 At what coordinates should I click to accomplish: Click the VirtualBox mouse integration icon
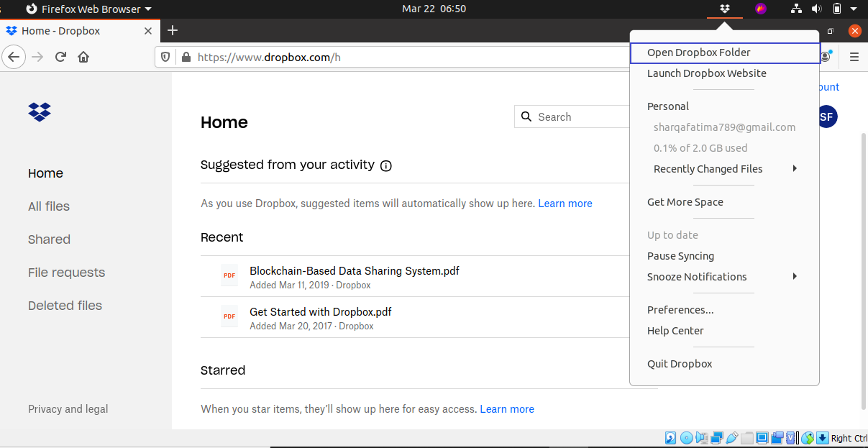(x=808, y=438)
